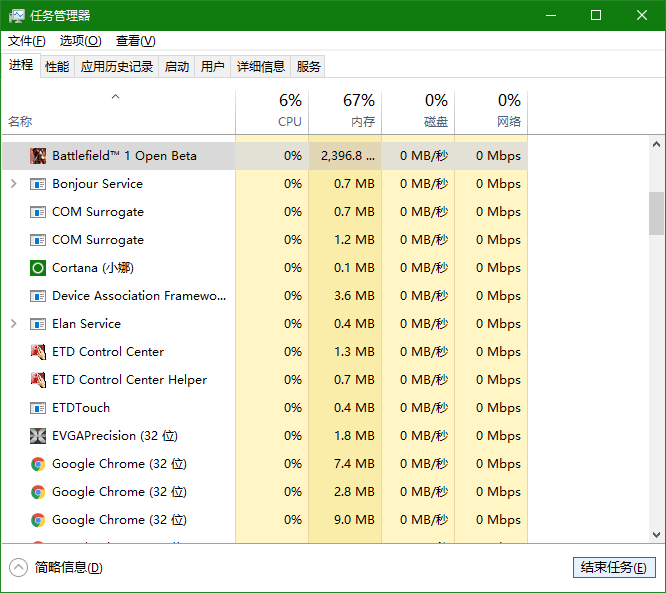Image resolution: width=666 pixels, height=593 pixels.
Task: Click the Task Manager title bar icon
Action: tap(17, 16)
